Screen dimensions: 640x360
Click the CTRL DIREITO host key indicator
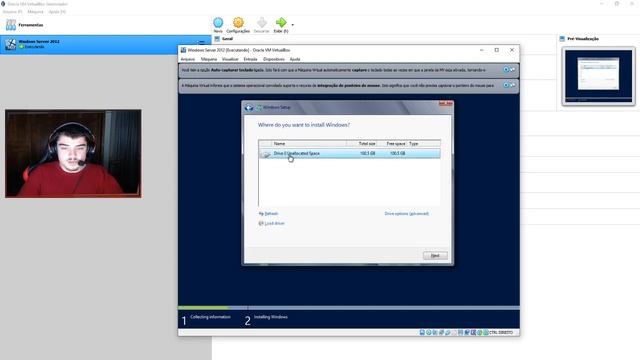tap(500, 333)
